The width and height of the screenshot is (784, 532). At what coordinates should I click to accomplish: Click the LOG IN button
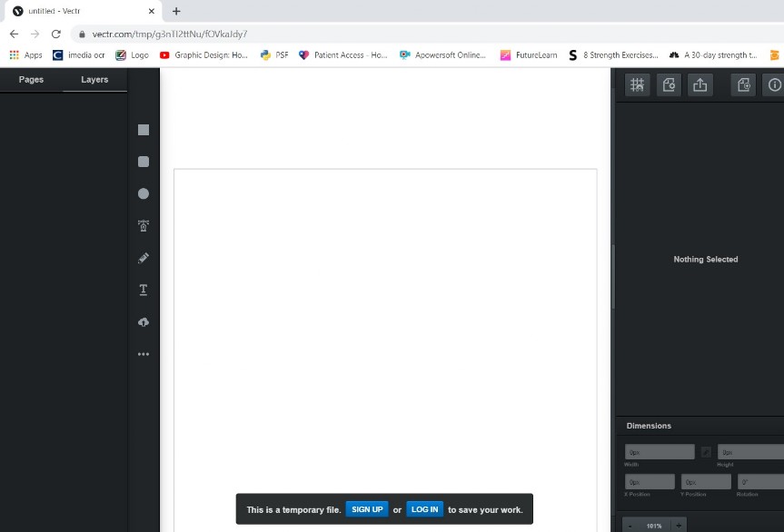[424, 509]
